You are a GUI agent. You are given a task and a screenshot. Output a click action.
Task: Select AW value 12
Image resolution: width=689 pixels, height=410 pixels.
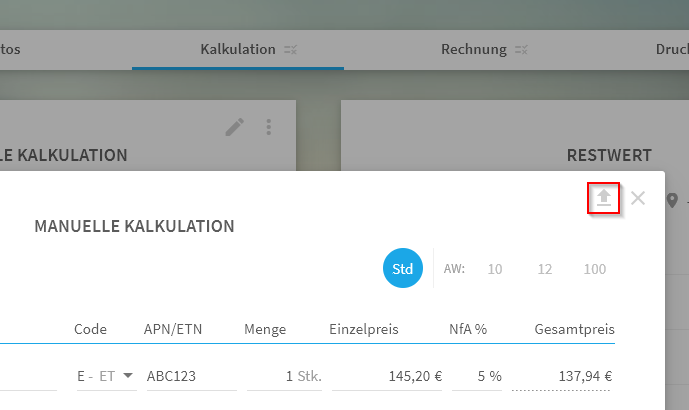click(545, 269)
